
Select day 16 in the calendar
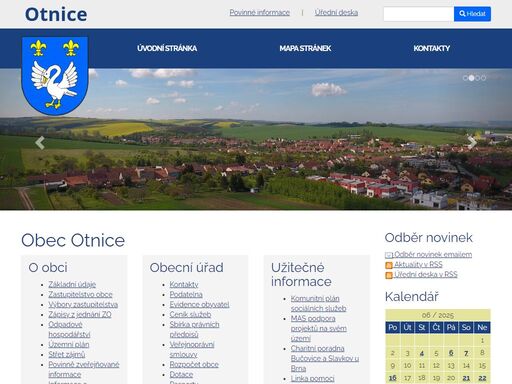pos(393,378)
